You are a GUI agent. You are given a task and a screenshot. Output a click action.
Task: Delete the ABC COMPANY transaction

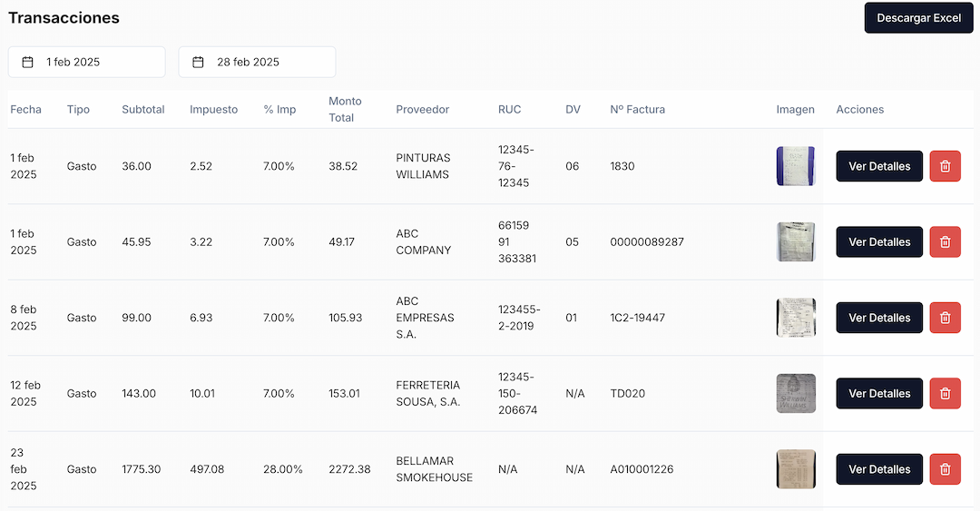click(x=945, y=242)
